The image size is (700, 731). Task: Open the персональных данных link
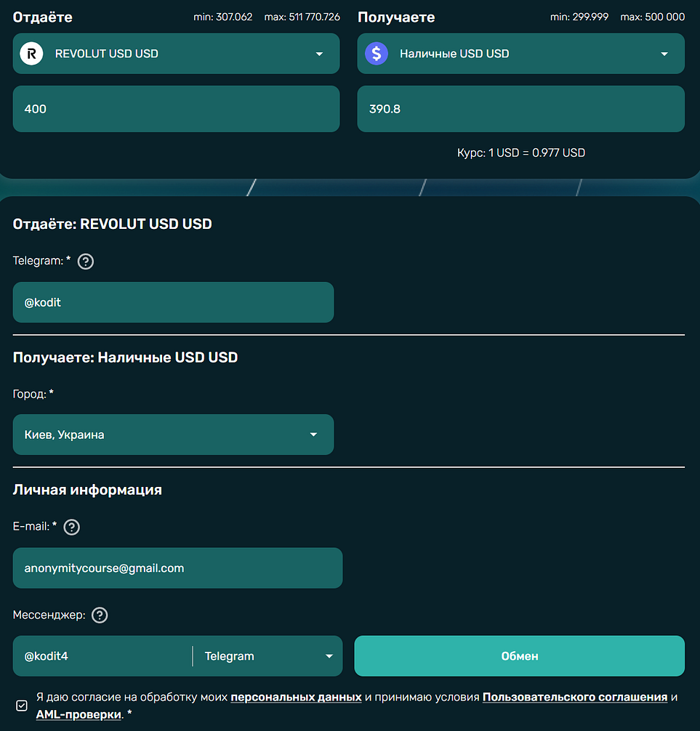click(296, 698)
